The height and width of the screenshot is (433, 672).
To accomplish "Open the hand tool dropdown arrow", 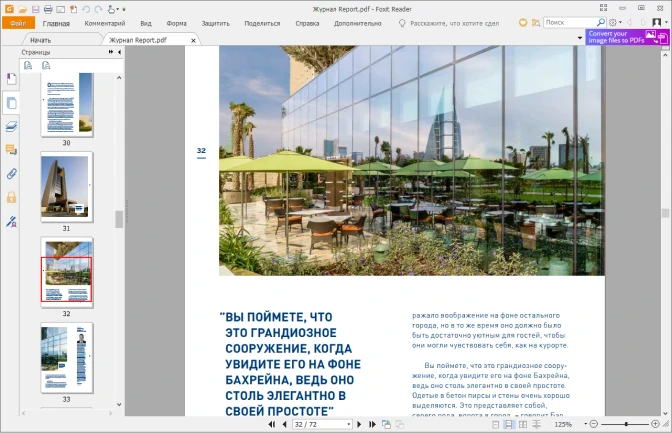I will 117,9.
